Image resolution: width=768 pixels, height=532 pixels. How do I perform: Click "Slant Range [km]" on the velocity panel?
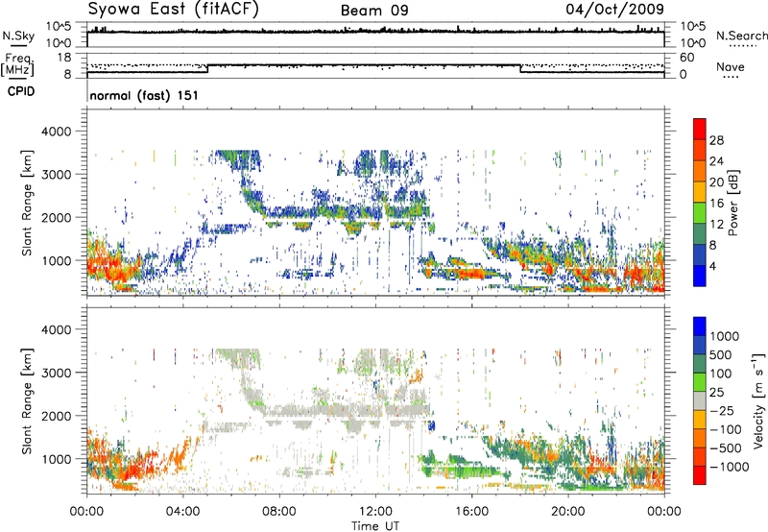coord(27,401)
